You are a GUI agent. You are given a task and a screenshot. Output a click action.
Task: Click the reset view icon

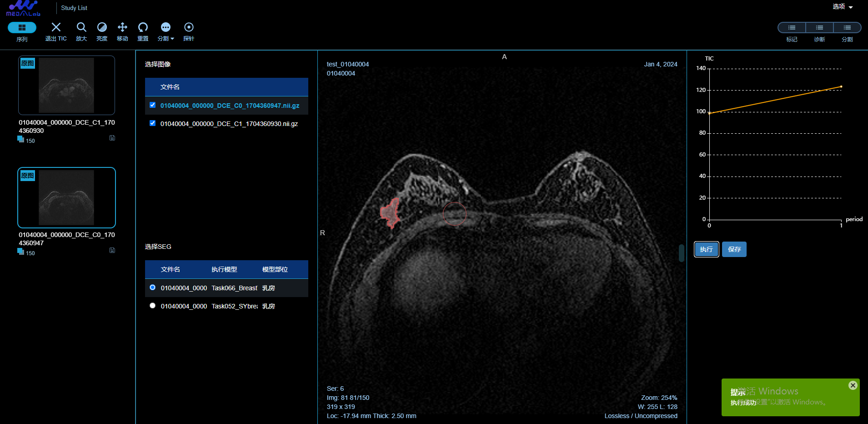(143, 27)
